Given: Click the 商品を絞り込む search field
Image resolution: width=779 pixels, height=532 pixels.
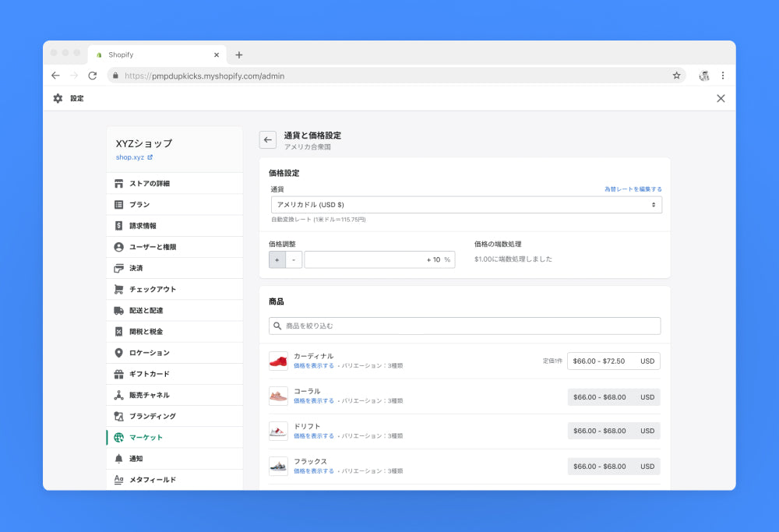Looking at the screenshot, I should pos(465,326).
